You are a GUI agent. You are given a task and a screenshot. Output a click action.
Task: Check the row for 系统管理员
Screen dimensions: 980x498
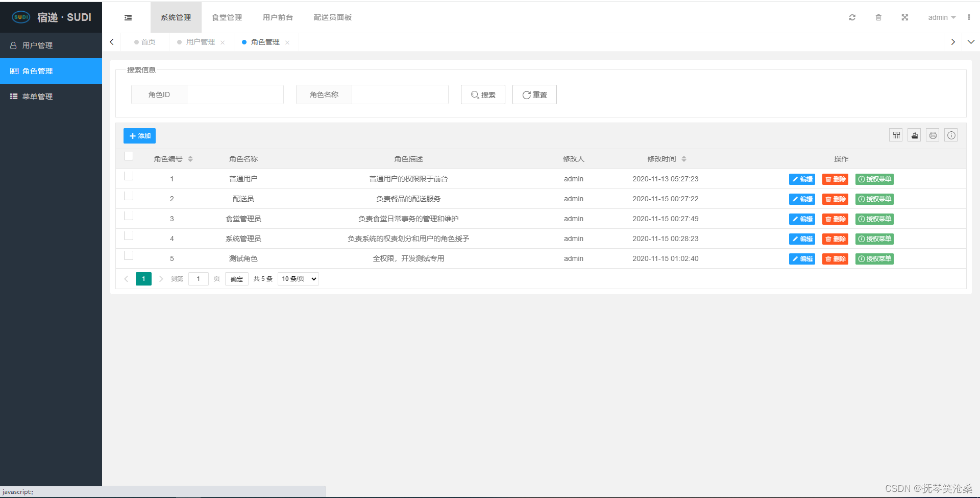coord(129,235)
